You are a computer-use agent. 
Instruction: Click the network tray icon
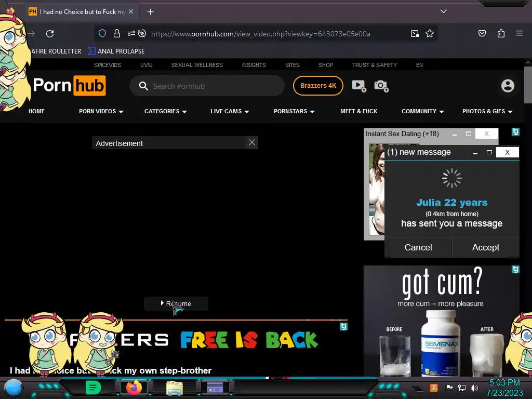[x=462, y=388]
